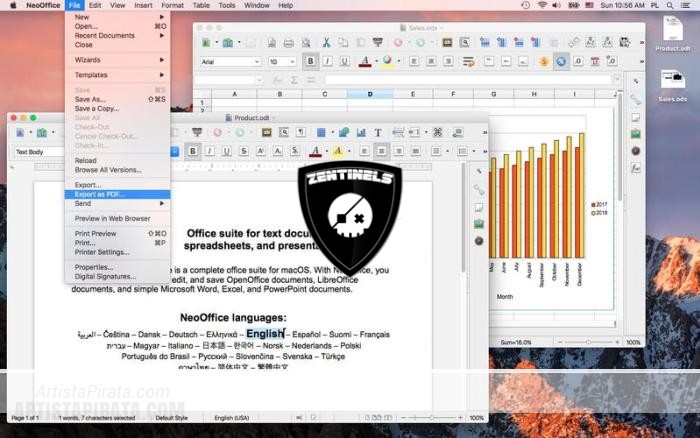Click English (USA) language in status bar
The width and height of the screenshot is (700, 438).
(x=232, y=418)
